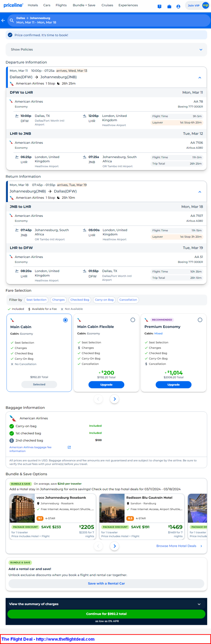Screen dimensions: 211x644
Task: Open The Flight Deal website link
Action: coord(48,639)
